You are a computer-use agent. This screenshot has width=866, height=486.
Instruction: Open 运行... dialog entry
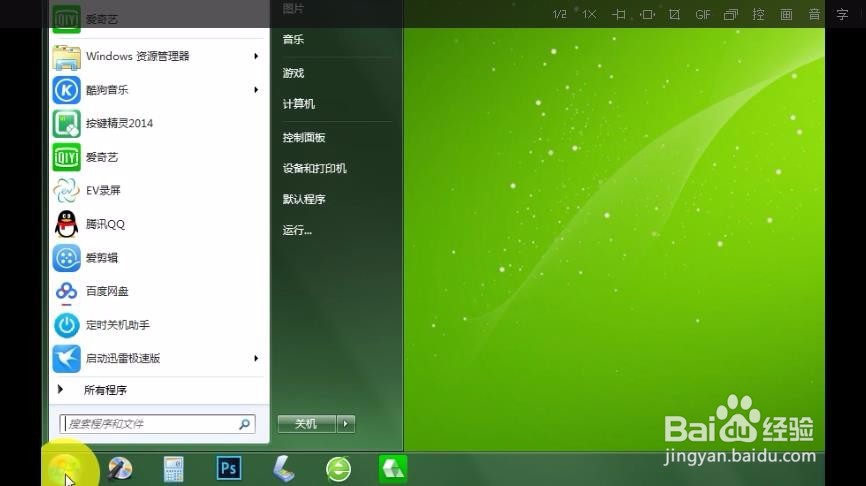(297, 230)
